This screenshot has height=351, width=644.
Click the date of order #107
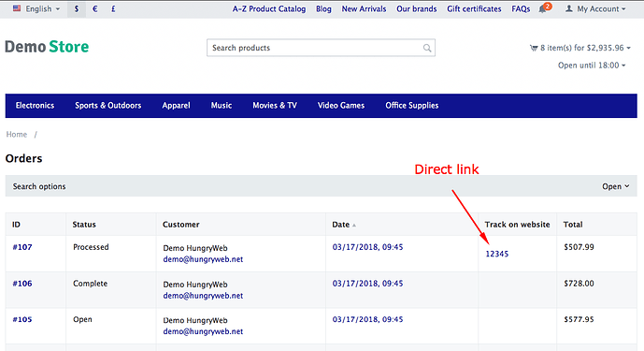pos(367,247)
